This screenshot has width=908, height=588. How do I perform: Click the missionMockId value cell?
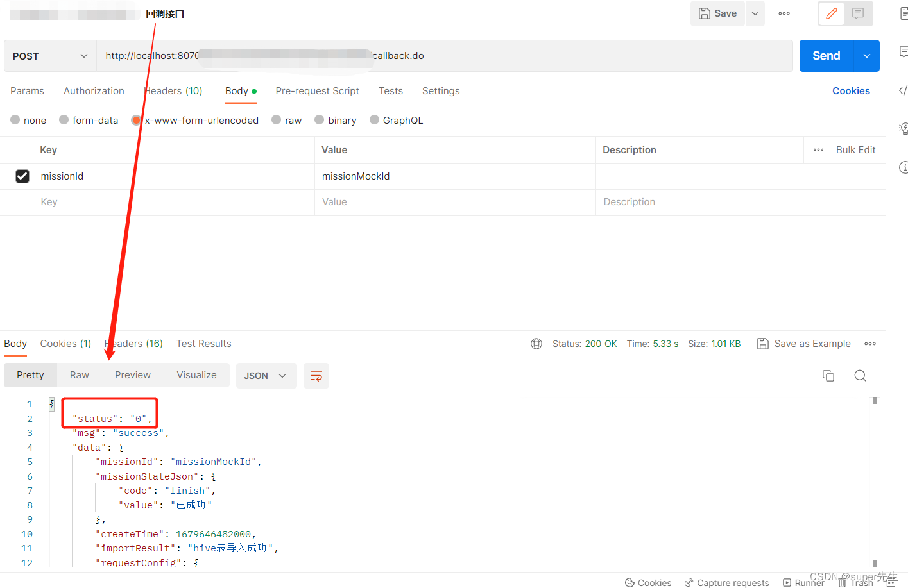pyautogui.click(x=455, y=176)
